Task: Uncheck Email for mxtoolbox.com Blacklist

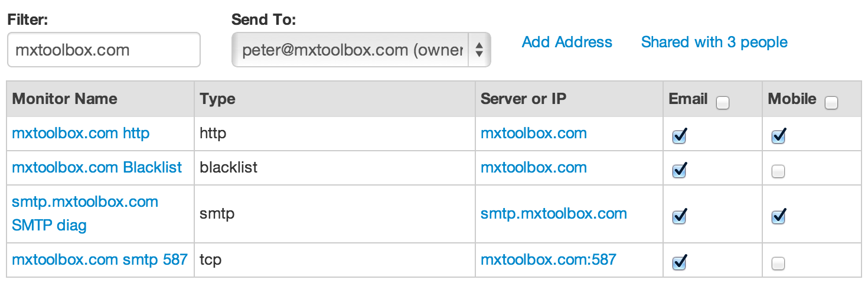Action: [x=679, y=171]
